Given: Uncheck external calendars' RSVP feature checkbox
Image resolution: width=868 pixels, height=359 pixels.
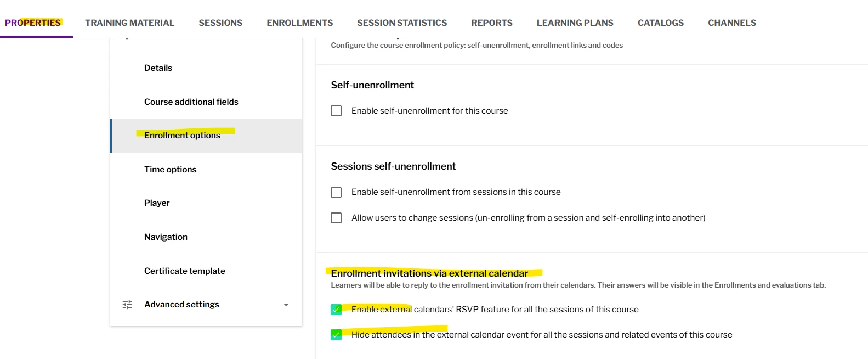Looking at the screenshot, I should click(336, 310).
